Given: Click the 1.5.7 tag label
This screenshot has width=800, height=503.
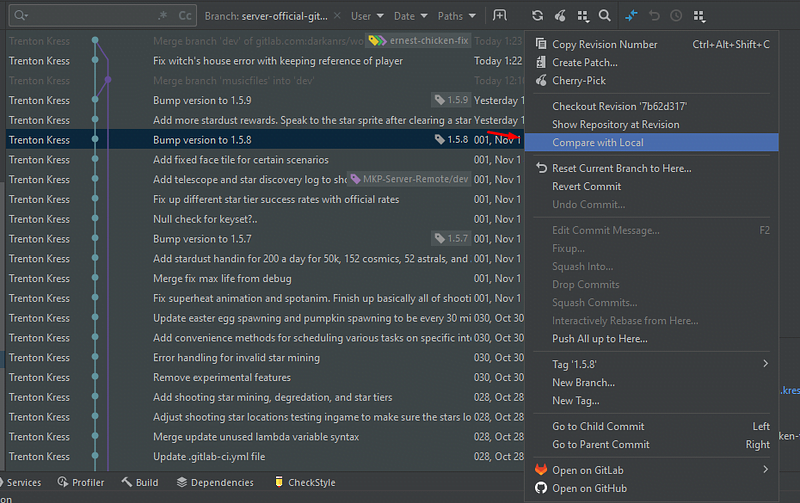Looking at the screenshot, I should pos(451,239).
